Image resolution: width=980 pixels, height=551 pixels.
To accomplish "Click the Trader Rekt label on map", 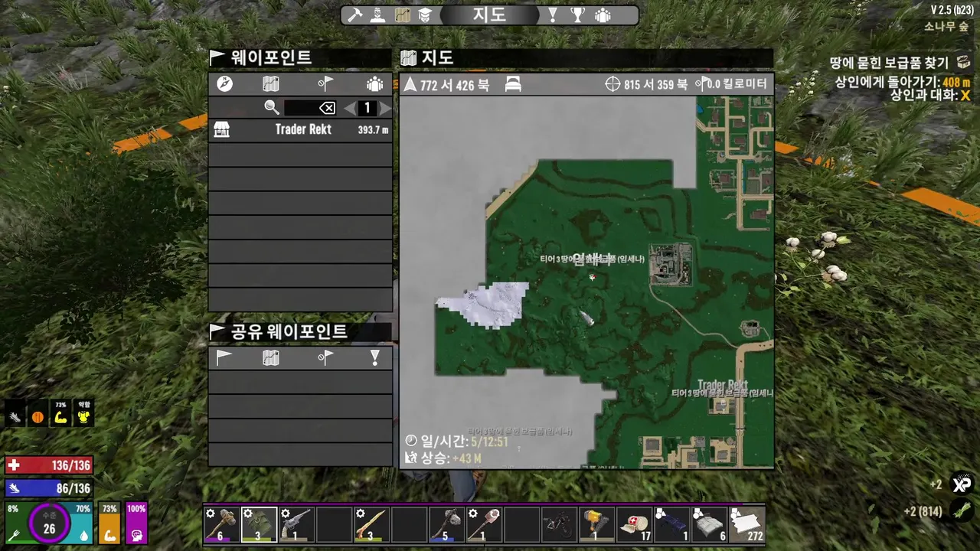I will [723, 384].
